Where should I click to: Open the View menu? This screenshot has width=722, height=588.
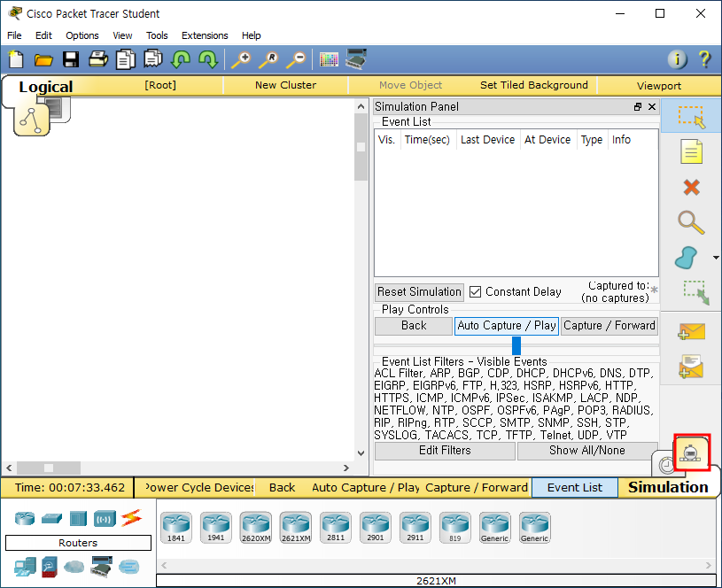tap(122, 35)
